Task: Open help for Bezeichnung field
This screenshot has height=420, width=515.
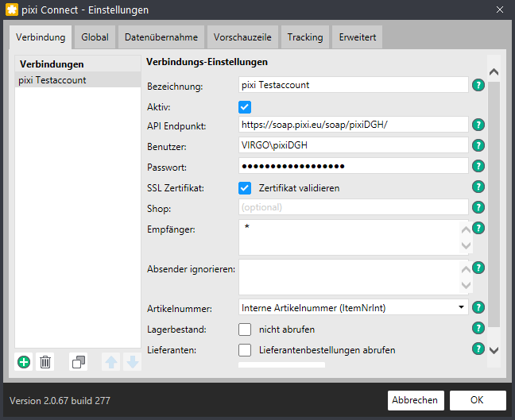Action: pos(478,85)
